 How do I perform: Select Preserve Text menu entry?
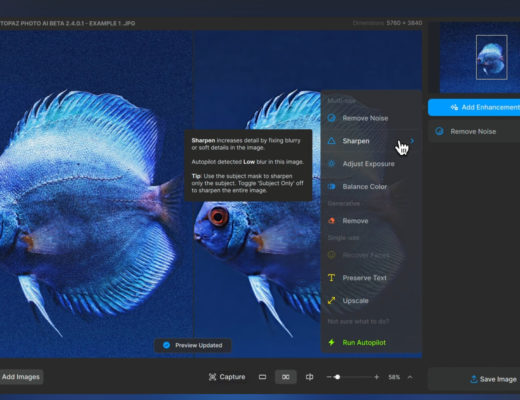click(371, 278)
